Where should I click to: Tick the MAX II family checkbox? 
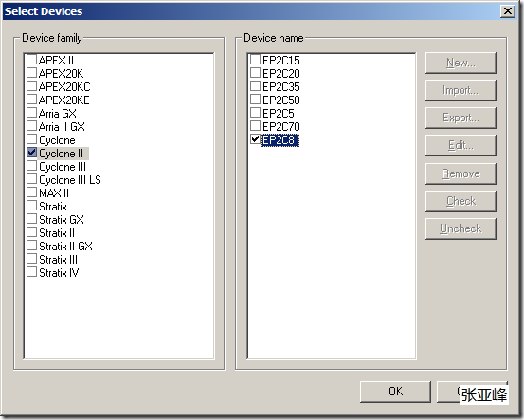pyautogui.click(x=31, y=192)
